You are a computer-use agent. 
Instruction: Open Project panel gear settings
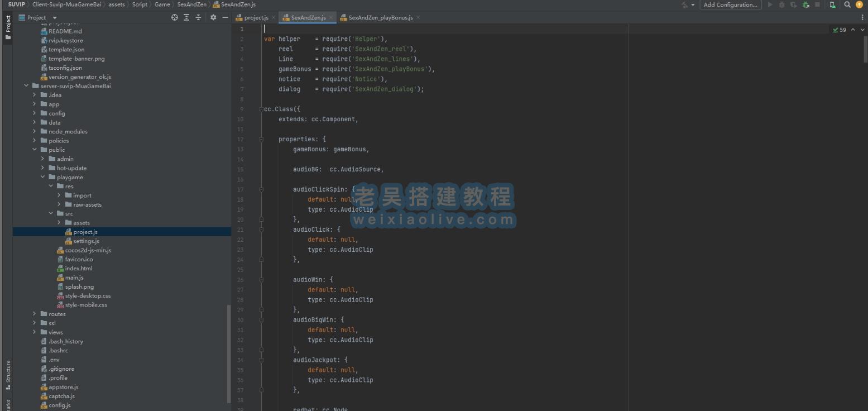click(x=213, y=18)
